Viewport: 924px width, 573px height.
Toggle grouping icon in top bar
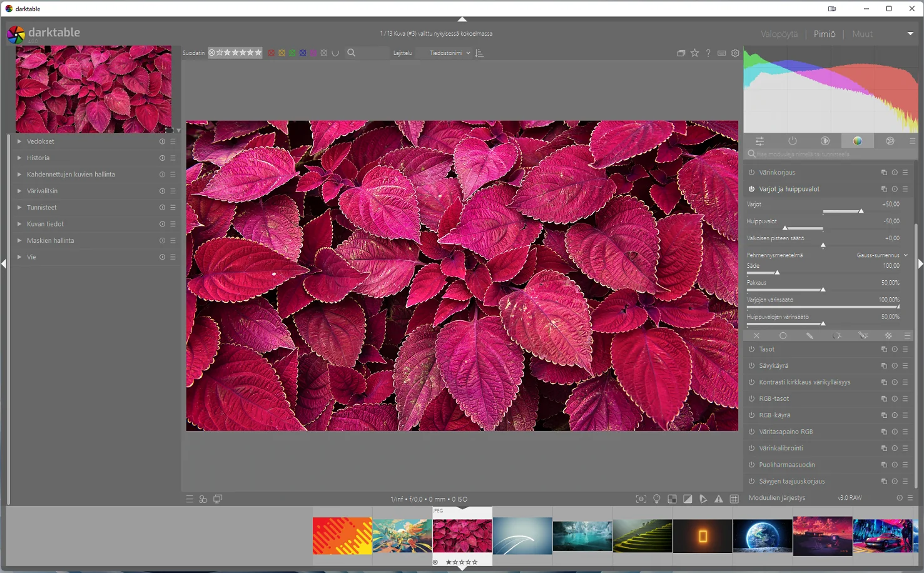[681, 53]
